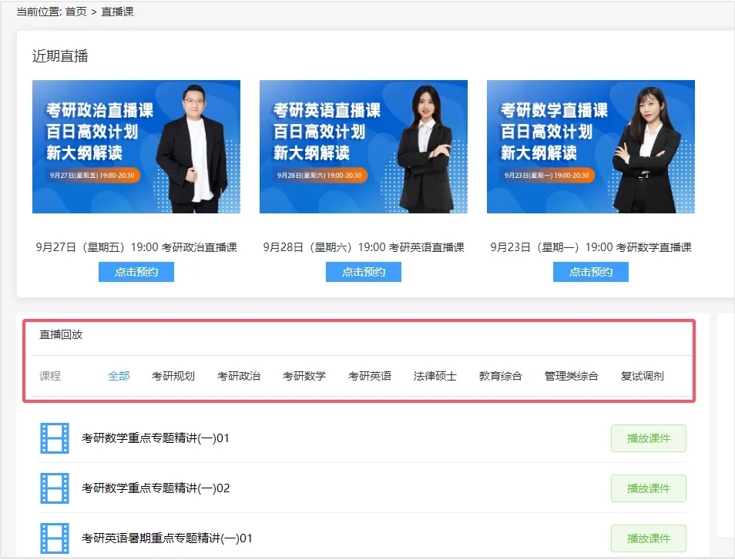The width and height of the screenshot is (735, 560).
Task: Switch to the 考研规划 filter tab
Action: [173, 376]
